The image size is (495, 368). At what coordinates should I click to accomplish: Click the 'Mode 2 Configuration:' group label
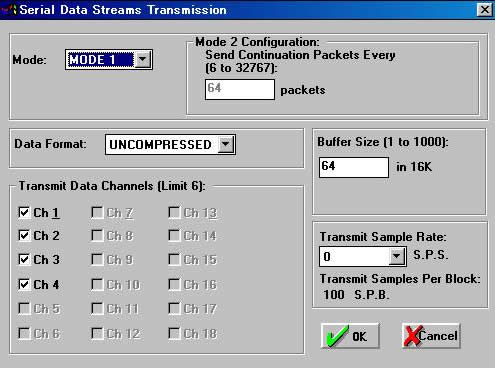click(257, 42)
